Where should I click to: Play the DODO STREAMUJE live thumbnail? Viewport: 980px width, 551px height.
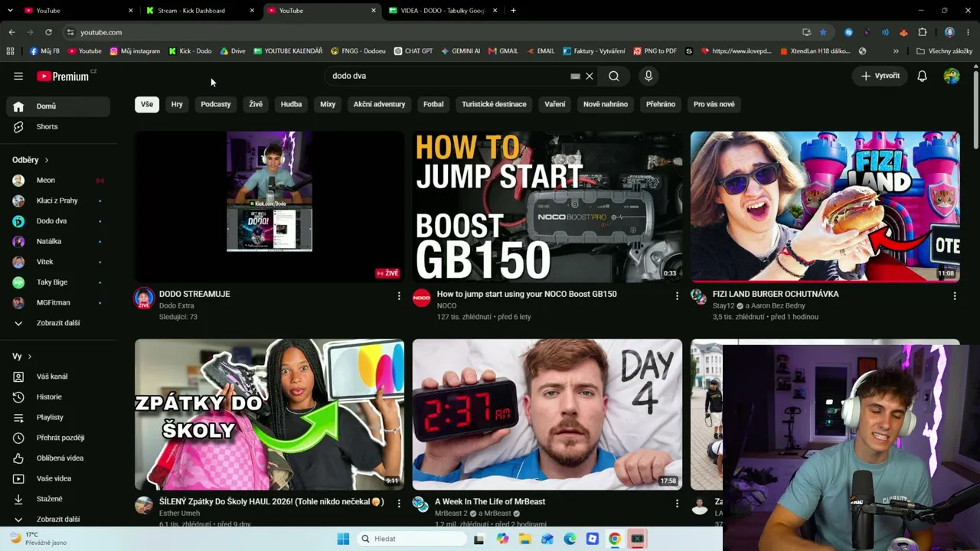click(269, 207)
